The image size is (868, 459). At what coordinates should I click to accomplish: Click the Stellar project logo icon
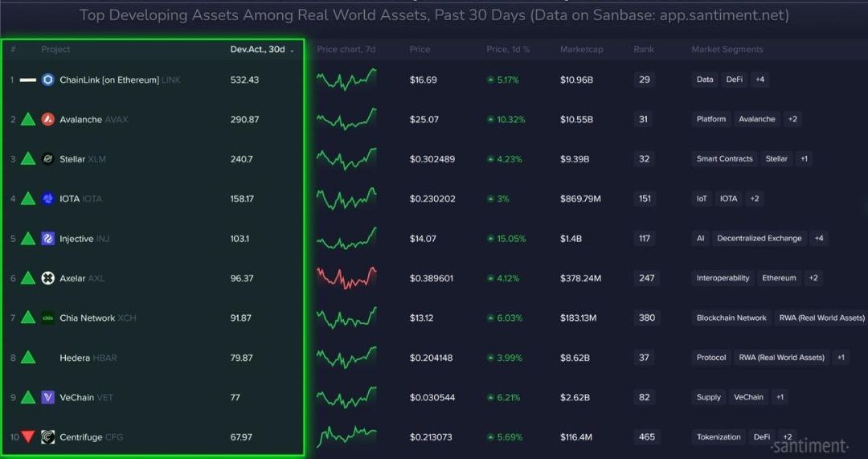point(48,159)
